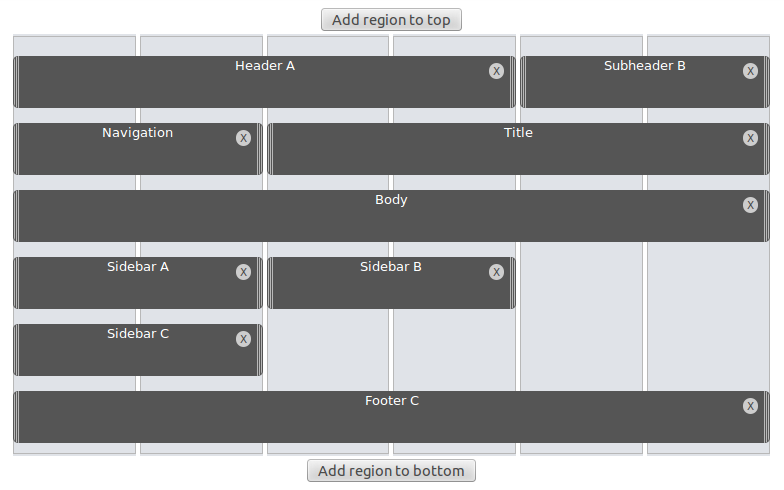Remove the Body region via X icon
Image resolution: width=784 pixels, height=490 pixels.
pyautogui.click(x=750, y=205)
